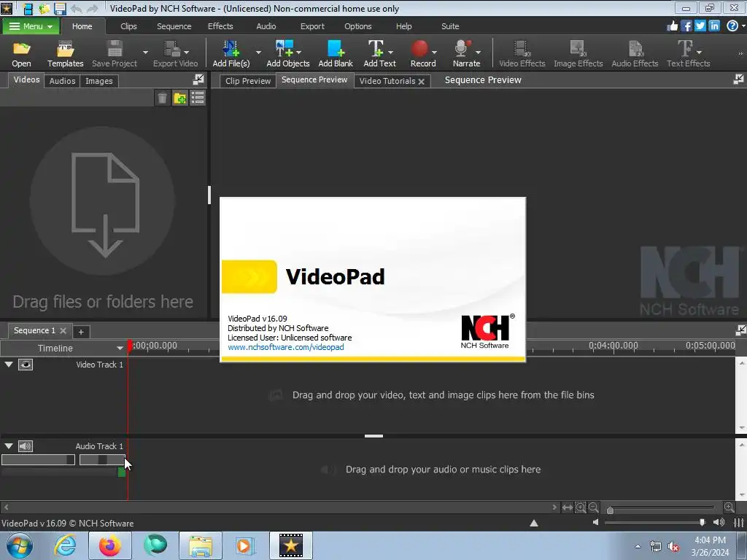Toggle Video Track 1 visibility with the eye icon
Screen dimensions: 747x560
[x=26, y=365]
